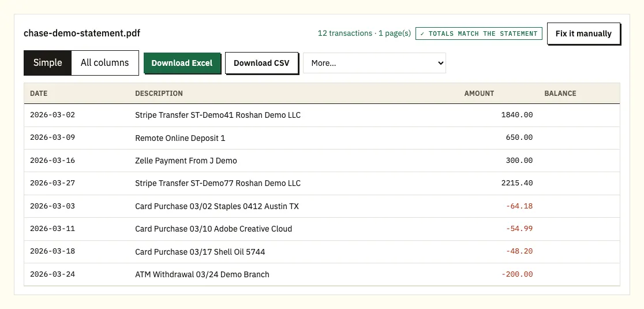Click the amount -48.20
Viewport: 644px width, 309px height.
point(519,251)
